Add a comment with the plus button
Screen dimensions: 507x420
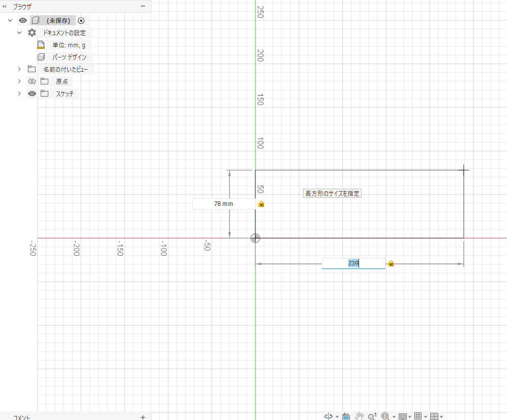[x=143, y=417]
